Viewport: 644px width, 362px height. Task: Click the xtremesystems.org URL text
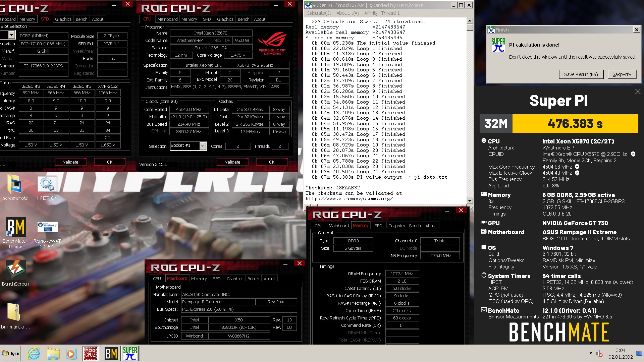pyautogui.click(x=349, y=198)
